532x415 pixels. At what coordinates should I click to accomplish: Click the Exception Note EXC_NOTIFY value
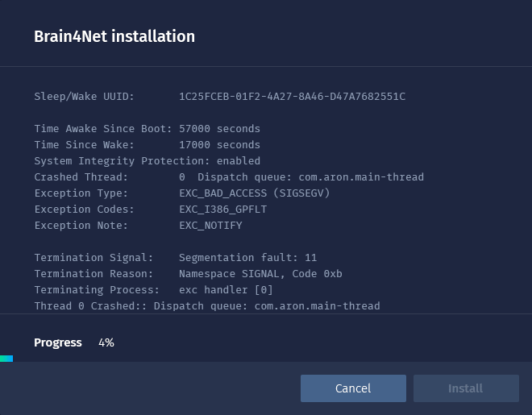pos(210,226)
